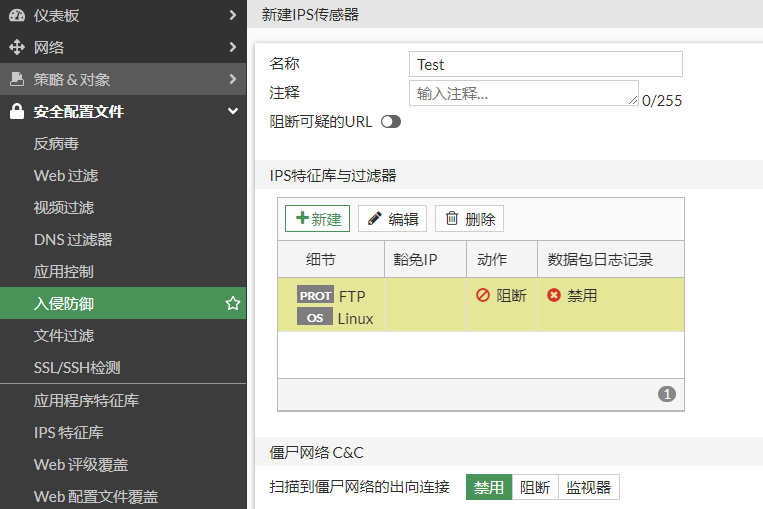763x509 pixels.
Task: Click the security profiles lock icon
Action: (x=16, y=112)
